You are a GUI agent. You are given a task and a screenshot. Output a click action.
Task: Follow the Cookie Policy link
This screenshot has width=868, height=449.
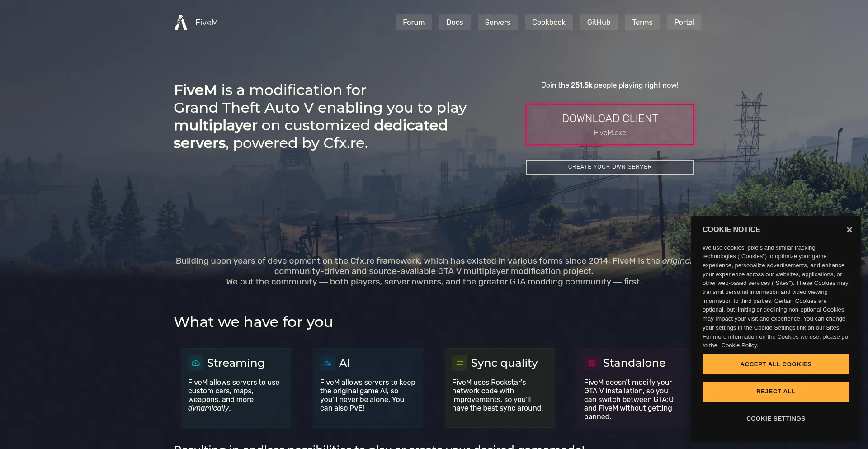point(739,345)
